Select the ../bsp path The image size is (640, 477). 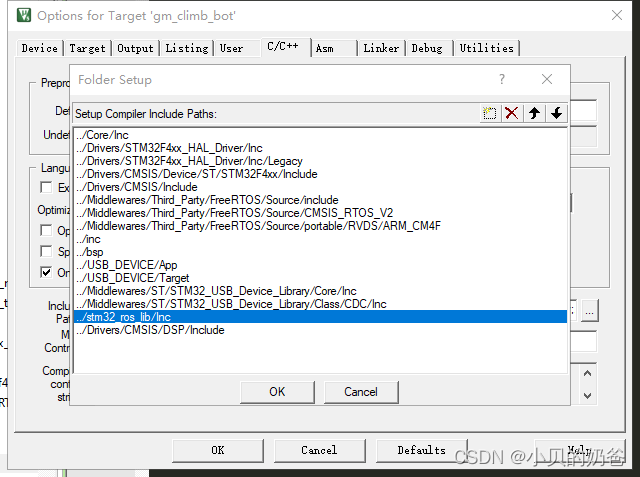point(320,252)
